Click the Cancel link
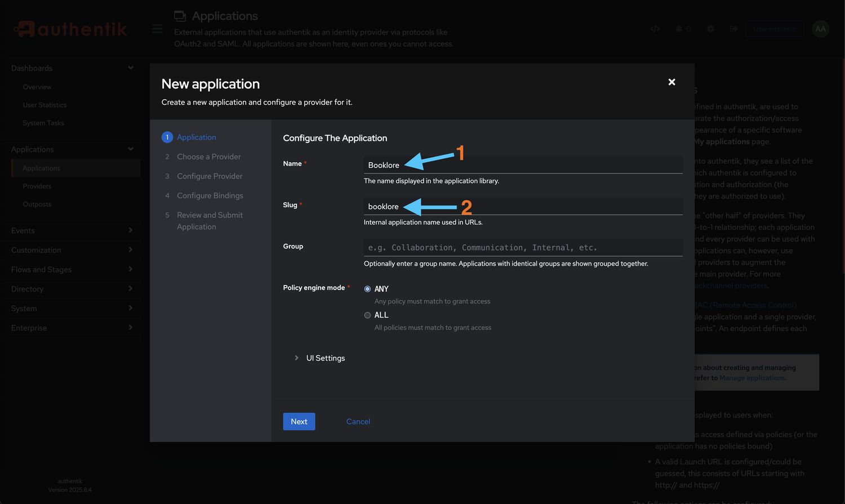 coord(358,421)
